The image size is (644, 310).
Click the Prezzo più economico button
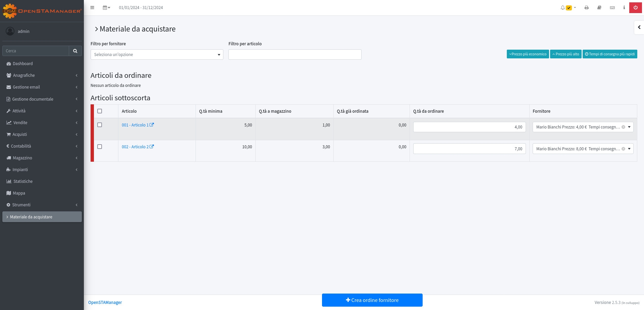(x=528, y=54)
